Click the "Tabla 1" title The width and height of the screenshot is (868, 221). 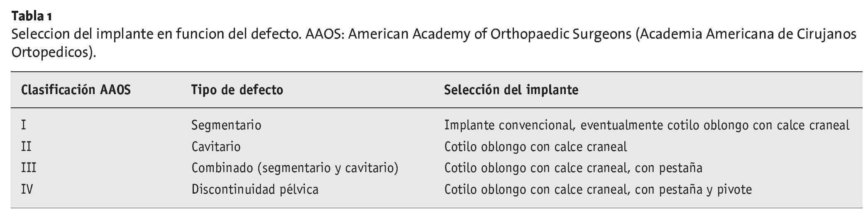[x=32, y=16]
